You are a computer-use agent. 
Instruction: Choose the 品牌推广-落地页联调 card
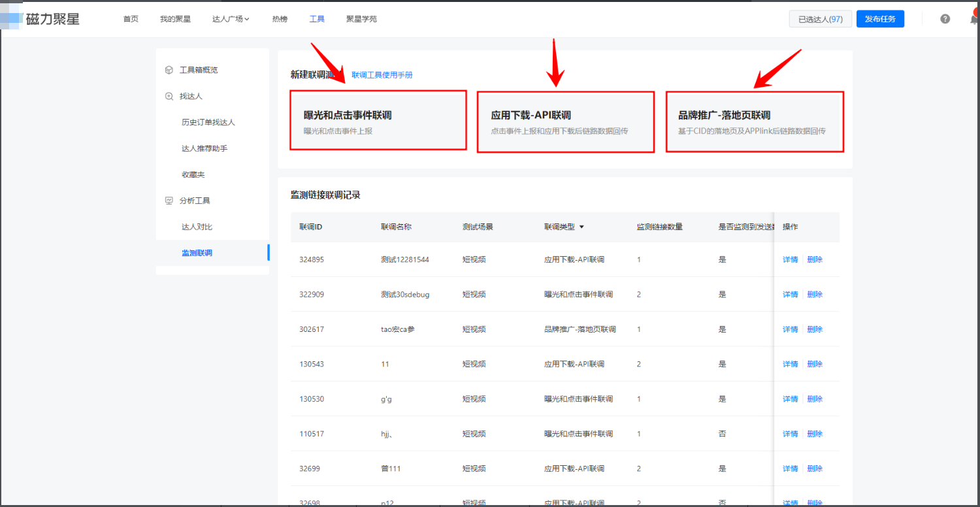(x=755, y=122)
